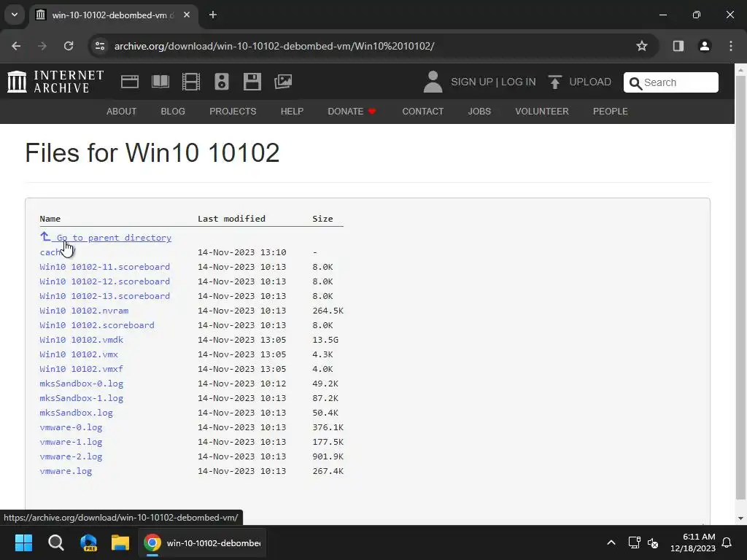Open Win10 10102-11.scoreboard file
The image size is (747, 560).
[105, 267]
